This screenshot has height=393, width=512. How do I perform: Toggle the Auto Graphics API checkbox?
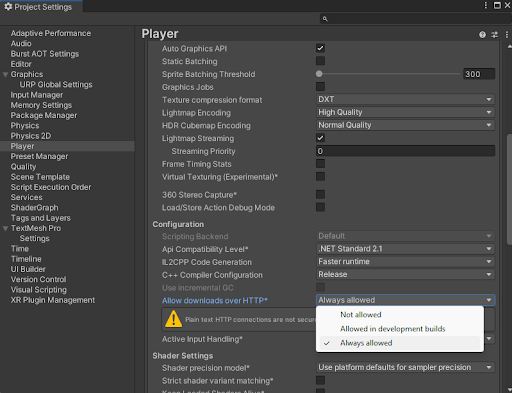coord(320,48)
